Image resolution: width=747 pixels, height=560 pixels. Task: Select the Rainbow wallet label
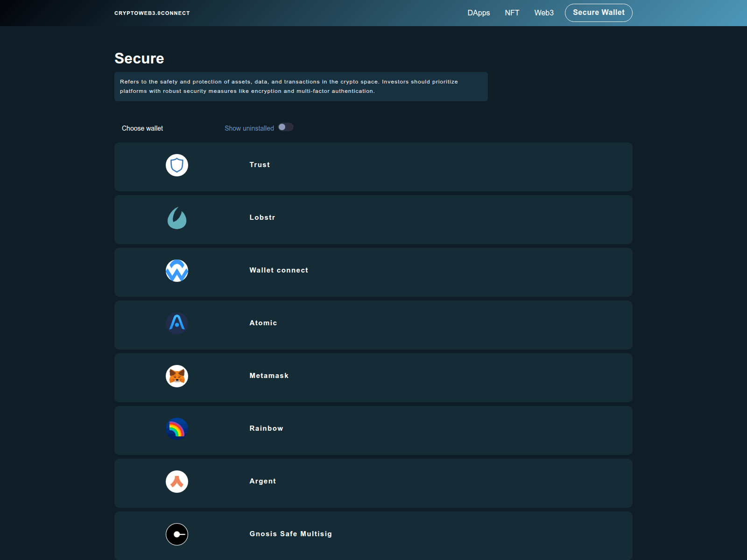[x=266, y=428]
